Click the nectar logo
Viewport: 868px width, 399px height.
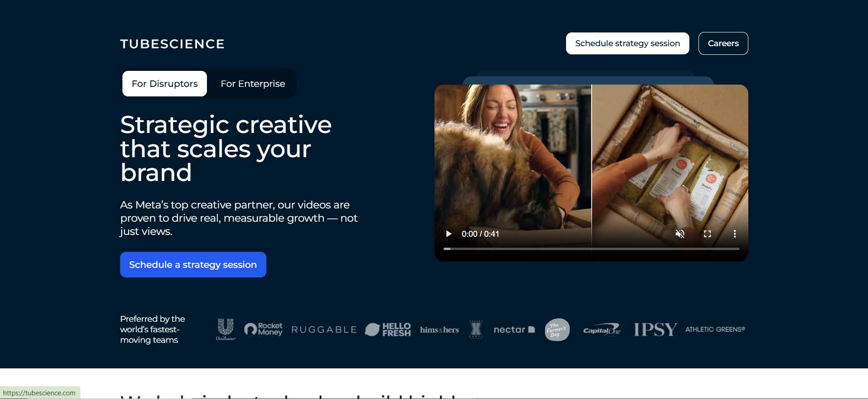pyautogui.click(x=514, y=330)
